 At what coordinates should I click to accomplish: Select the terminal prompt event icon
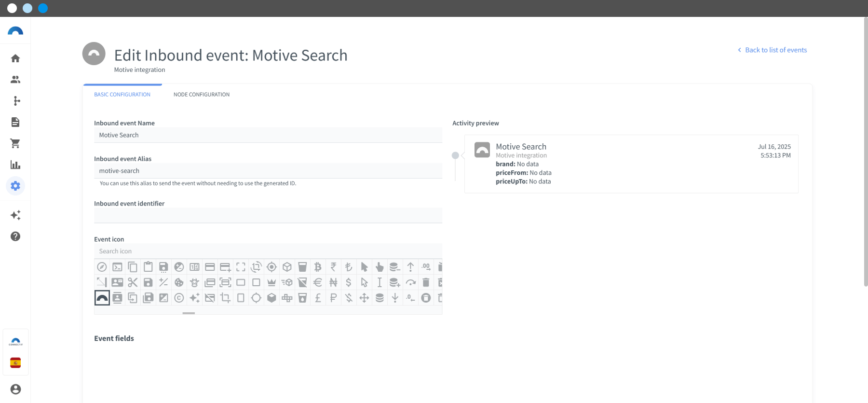pos(117,267)
